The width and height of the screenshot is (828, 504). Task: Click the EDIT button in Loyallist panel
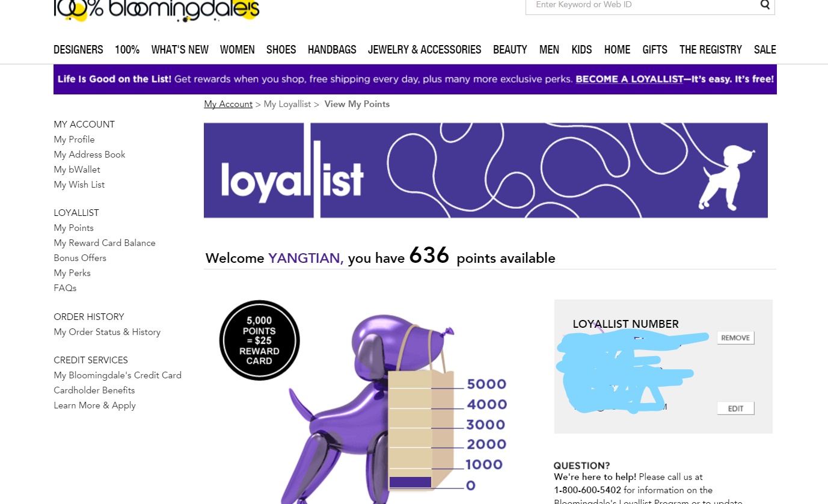coord(735,408)
